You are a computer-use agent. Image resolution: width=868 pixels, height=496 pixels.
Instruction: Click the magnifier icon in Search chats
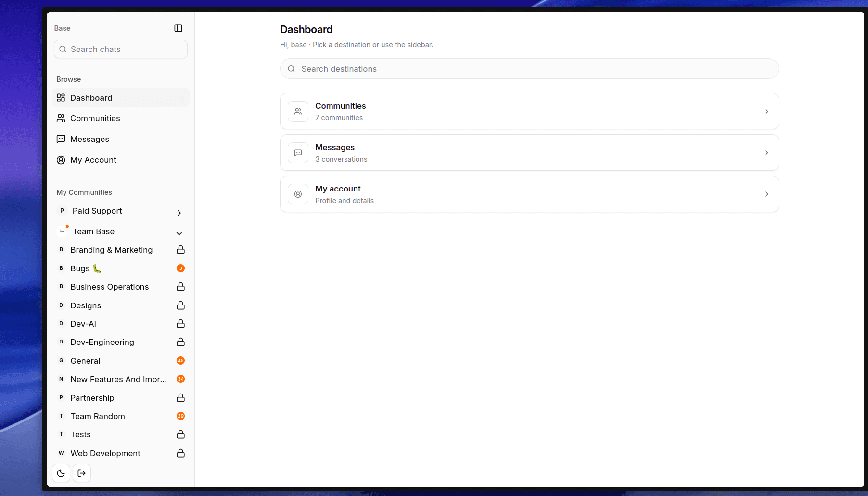point(63,49)
